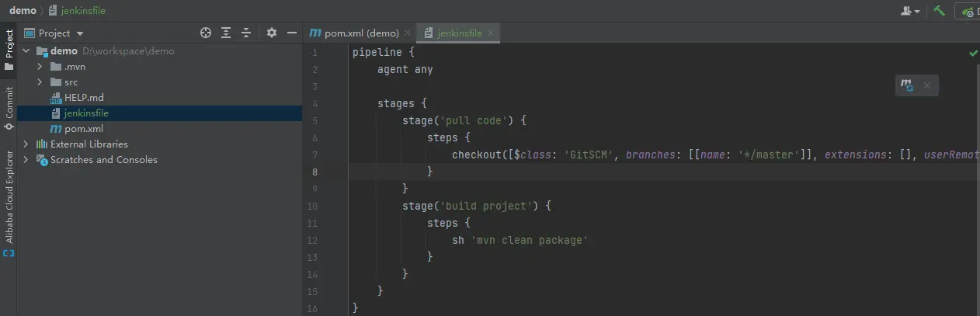
Task: Close the jenkinsfile editor tab
Action: point(492,33)
